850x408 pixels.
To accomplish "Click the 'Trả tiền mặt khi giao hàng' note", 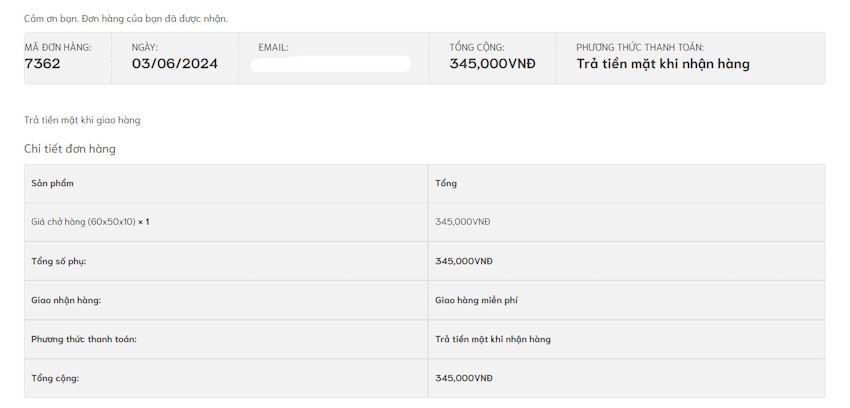I will tap(82, 120).
